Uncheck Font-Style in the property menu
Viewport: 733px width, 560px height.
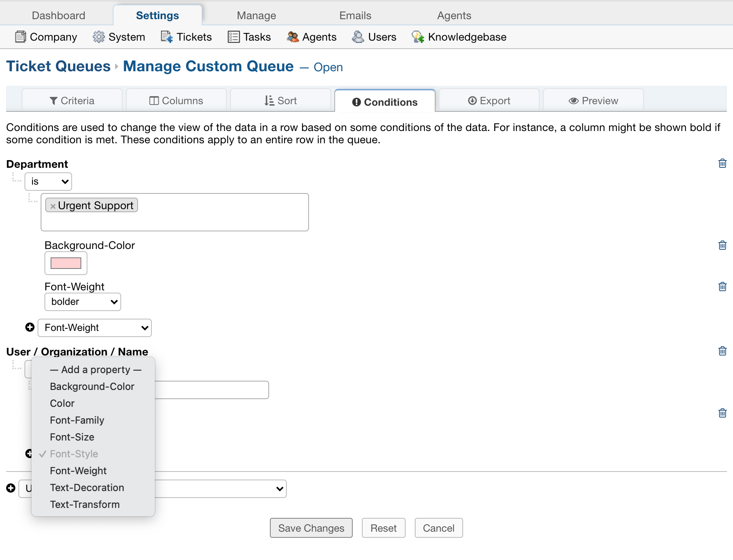coord(74,454)
